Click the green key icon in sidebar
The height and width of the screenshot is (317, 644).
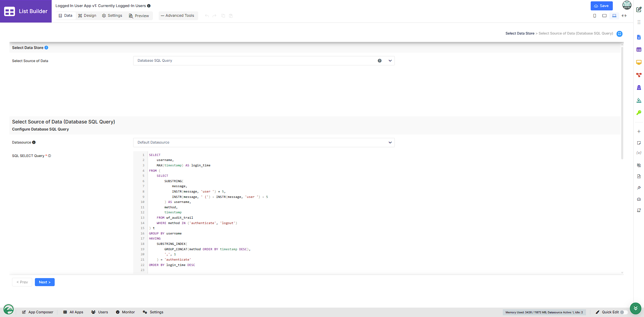tap(639, 113)
